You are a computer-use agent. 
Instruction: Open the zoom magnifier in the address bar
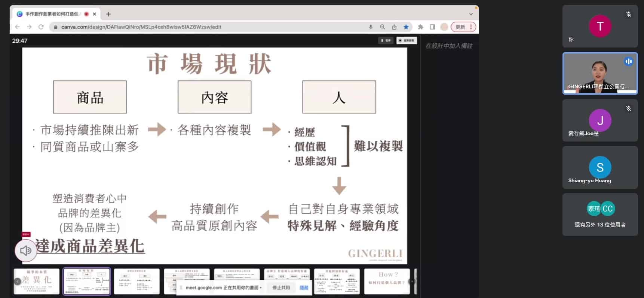pyautogui.click(x=382, y=27)
